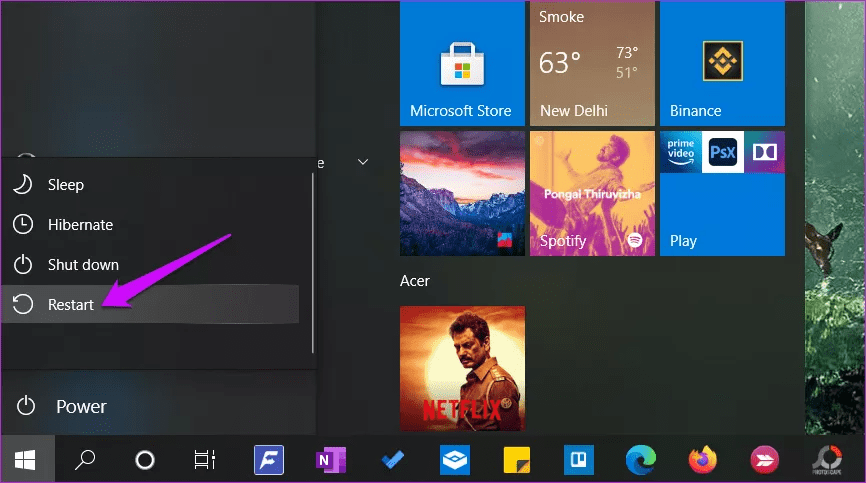Open the Netflix tile
This screenshot has height=483, width=866.
point(462,368)
